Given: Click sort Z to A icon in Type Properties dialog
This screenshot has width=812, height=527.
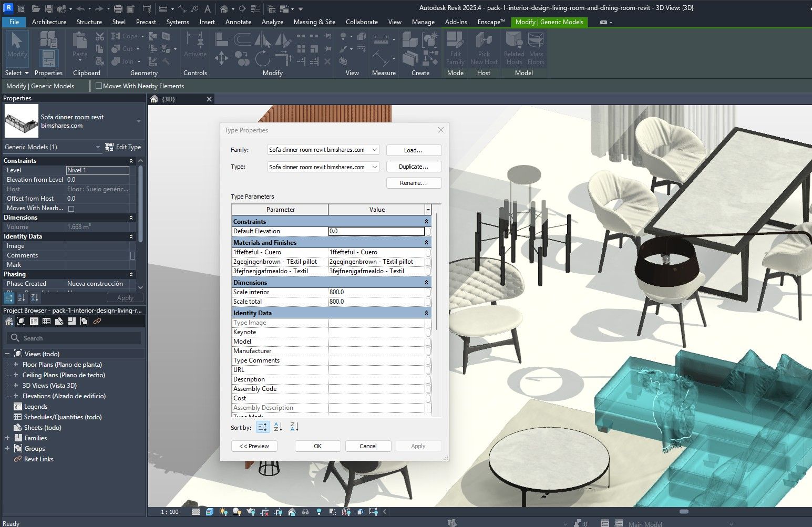Looking at the screenshot, I should (x=294, y=427).
